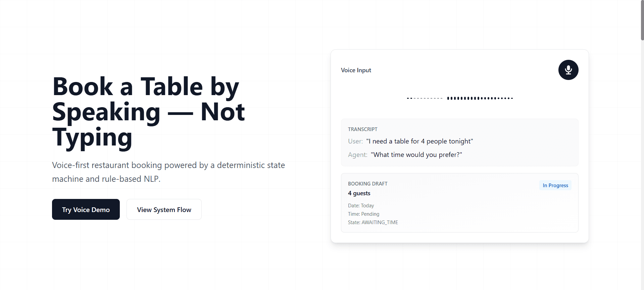
Task: Click the waveform visualization
Action: click(x=459, y=98)
